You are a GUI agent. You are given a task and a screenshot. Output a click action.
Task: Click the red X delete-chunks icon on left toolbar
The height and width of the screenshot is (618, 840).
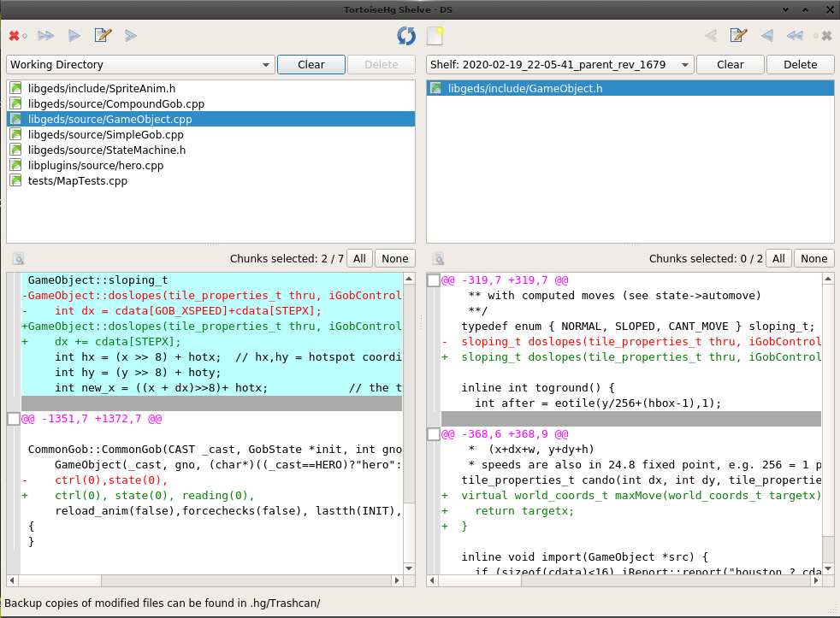pyautogui.click(x=15, y=36)
